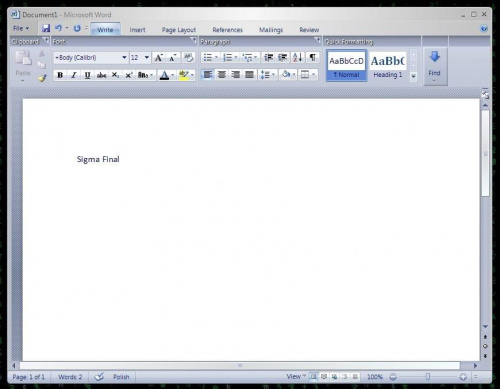The image size is (500, 389).
Task: Center the paragraph text
Action: (222, 74)
